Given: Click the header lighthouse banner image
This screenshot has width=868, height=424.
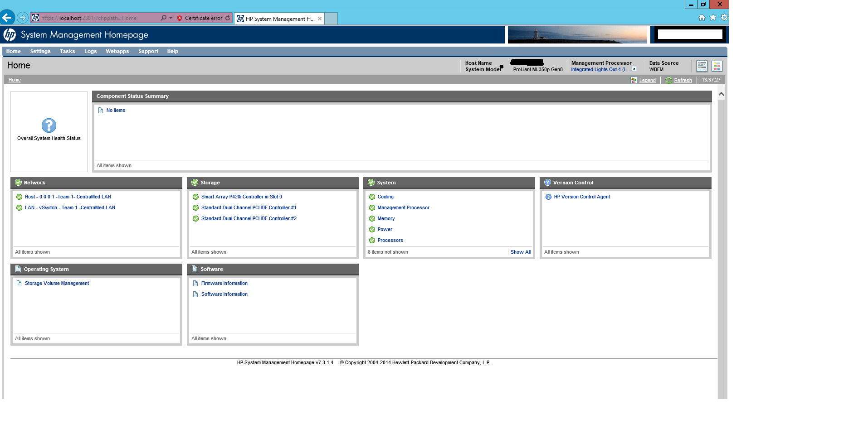Looking at the screenshot, I should point(577,34).
